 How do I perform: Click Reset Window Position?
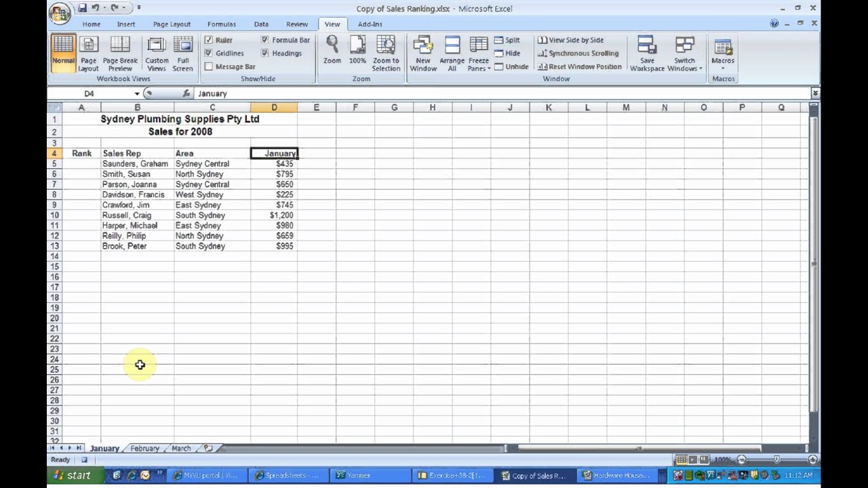[579, 66]
